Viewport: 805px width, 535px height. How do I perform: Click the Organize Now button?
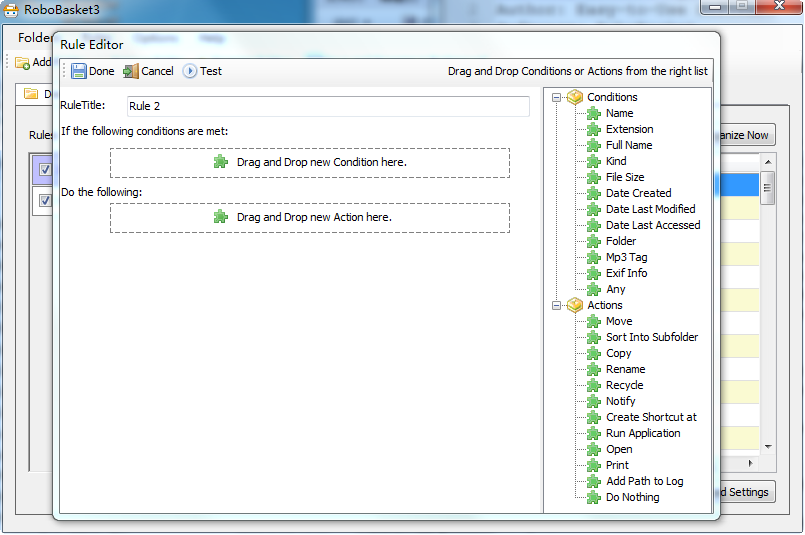pyautogui.click(x=745, y=135)
